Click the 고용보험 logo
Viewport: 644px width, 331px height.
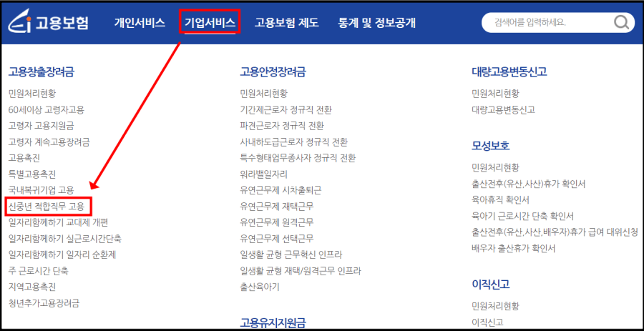click(x=48, y=23)
